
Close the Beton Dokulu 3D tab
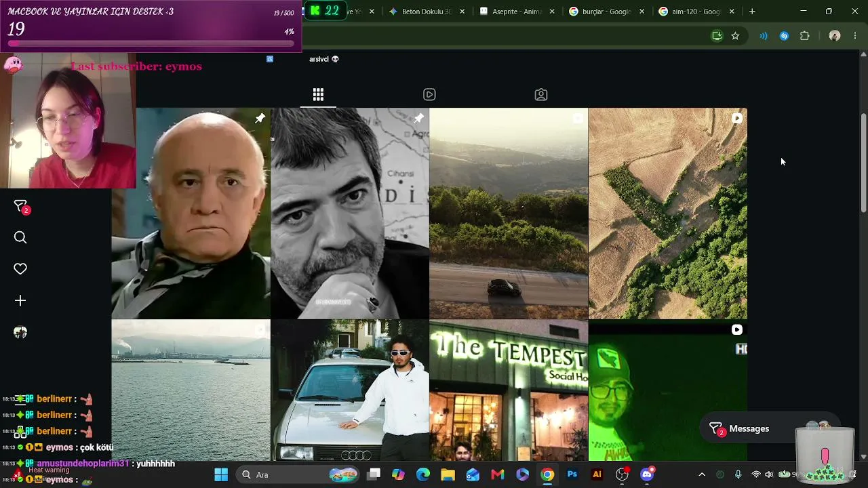point(462,12)
